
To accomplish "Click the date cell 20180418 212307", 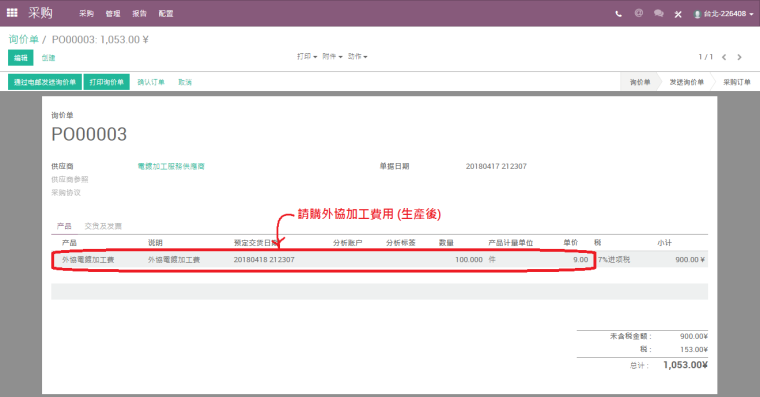I will (264, 260).
